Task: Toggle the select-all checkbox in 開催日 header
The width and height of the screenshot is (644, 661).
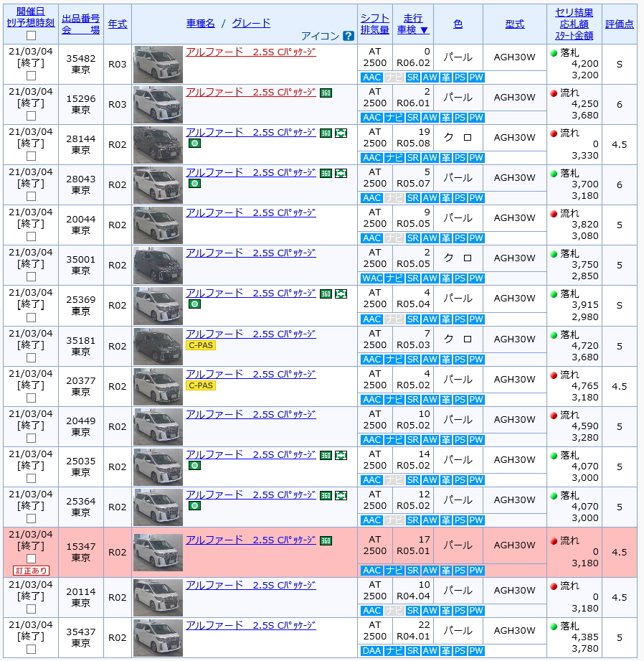Action: point(31,35)
